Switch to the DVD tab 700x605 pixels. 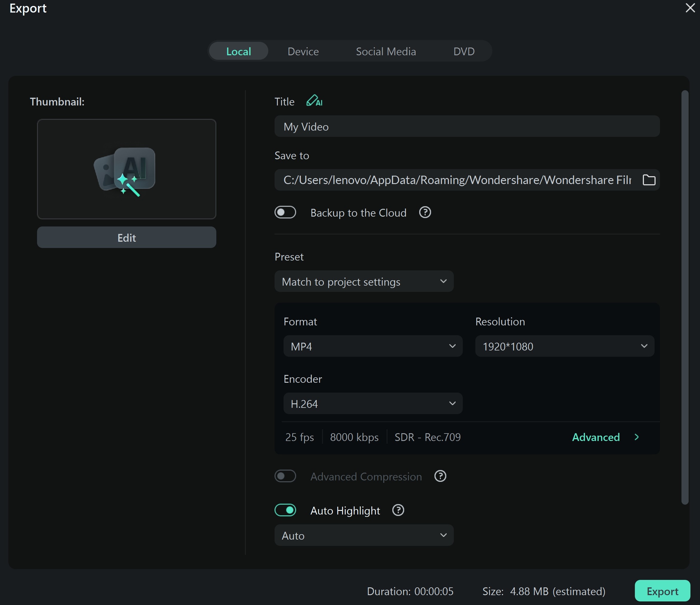pyautogui.click(x=464, y=51)
